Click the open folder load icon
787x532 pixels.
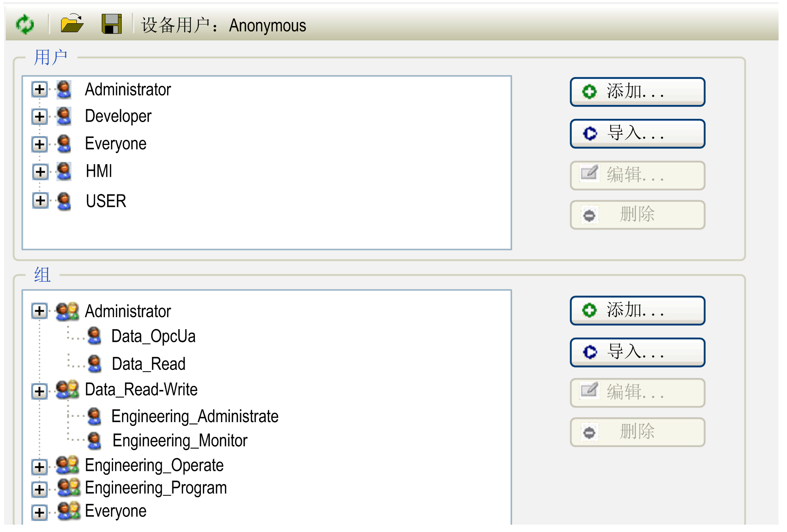(72, 24)
